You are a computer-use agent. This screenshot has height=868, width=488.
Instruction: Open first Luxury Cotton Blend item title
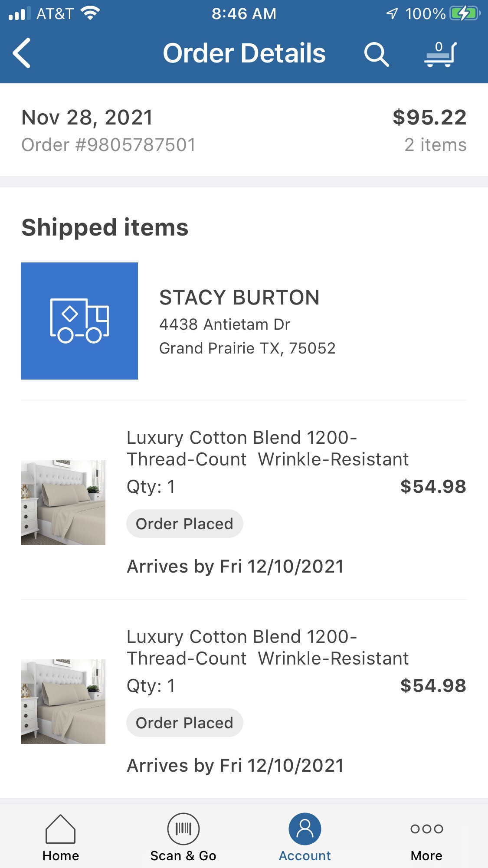267,449
